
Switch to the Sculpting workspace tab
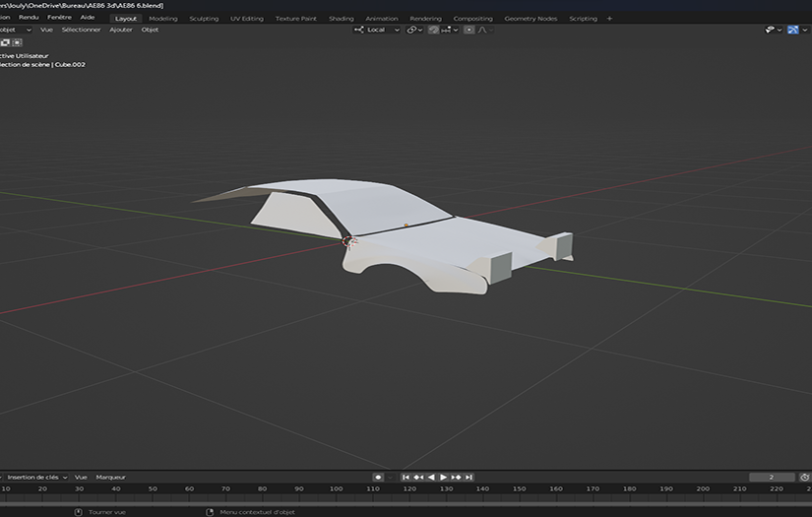204,18
